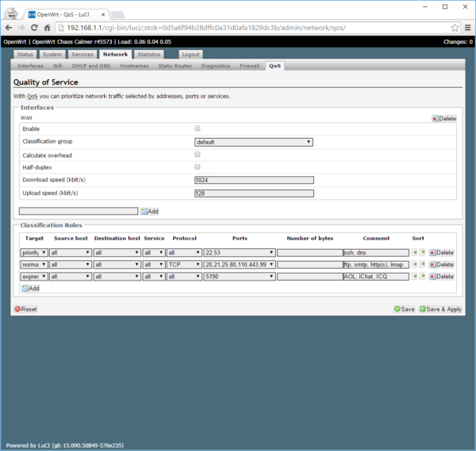Move the ftp, smtp rule up
This screenshot has width=476, height=451.
click(414, 265)
